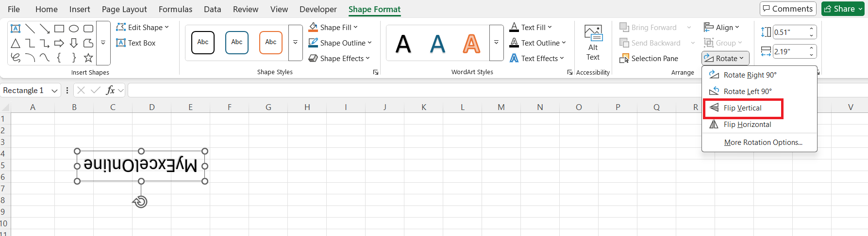
Task: Click the formula bar enter checkmark icon
Action: [x=96, y=90]
